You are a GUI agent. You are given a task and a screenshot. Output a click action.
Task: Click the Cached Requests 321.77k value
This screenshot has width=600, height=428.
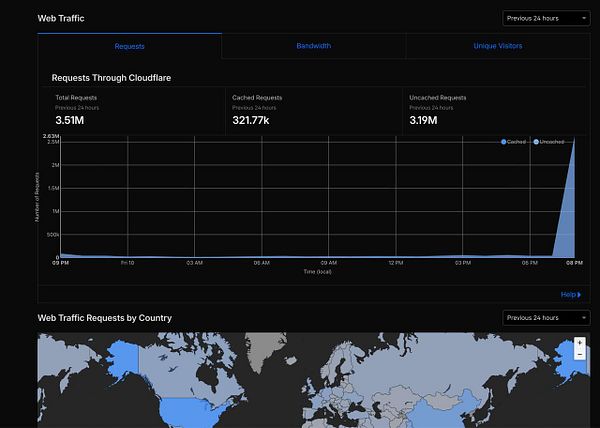coord(251,120)
